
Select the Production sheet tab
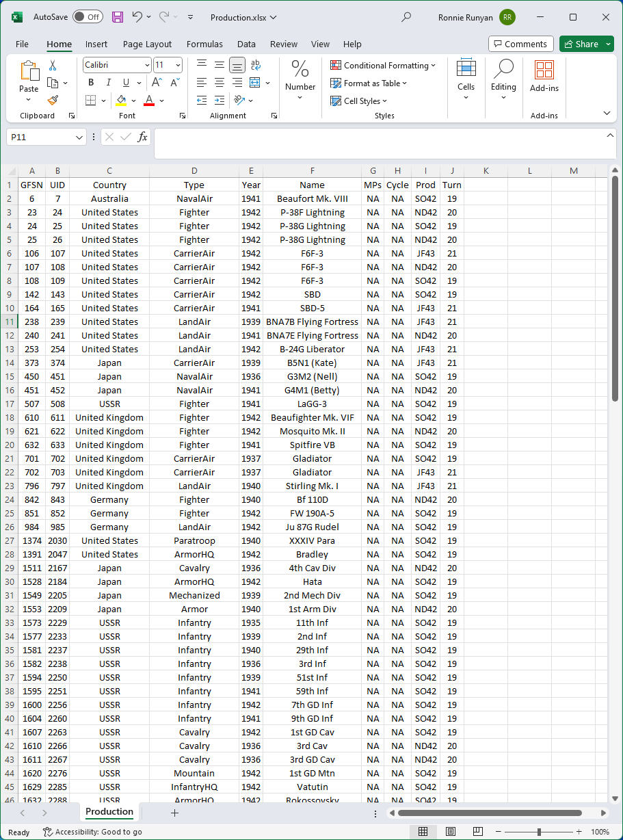(x=109, y=812)
